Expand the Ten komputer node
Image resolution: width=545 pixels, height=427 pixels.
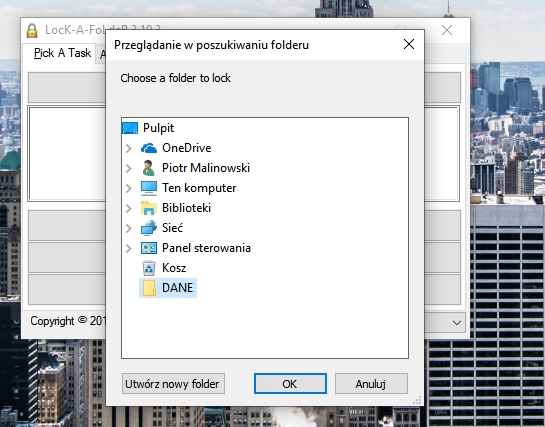(x=129, y=188)
